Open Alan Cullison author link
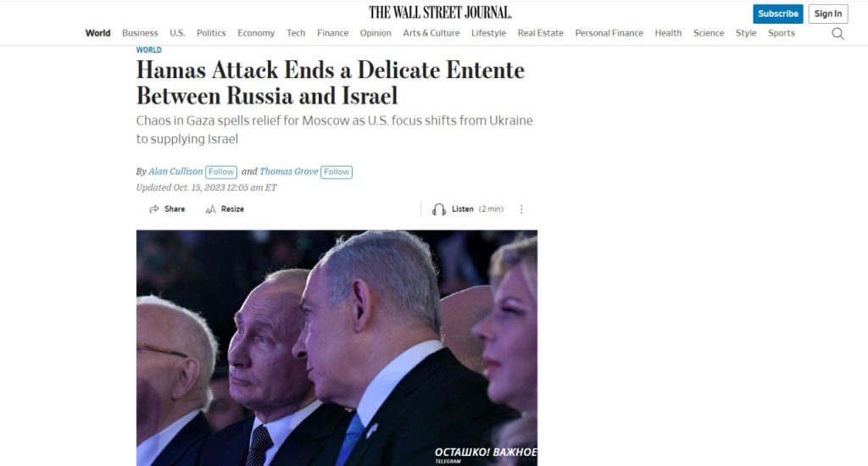 click(x=175, y=171)
